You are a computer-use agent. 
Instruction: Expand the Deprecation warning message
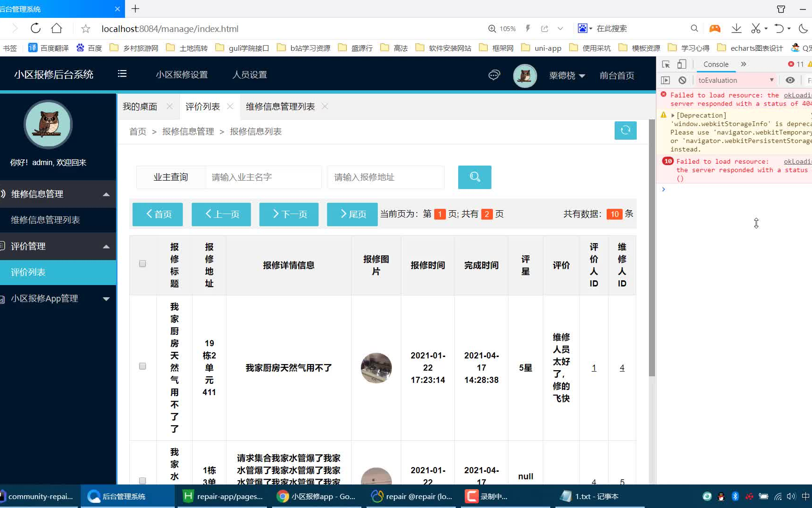673,115
